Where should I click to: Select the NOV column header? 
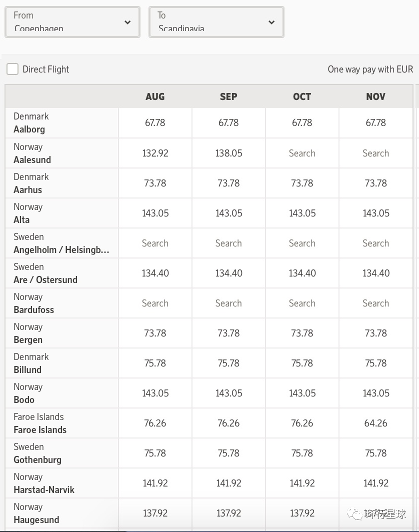(x=375, y=96)
